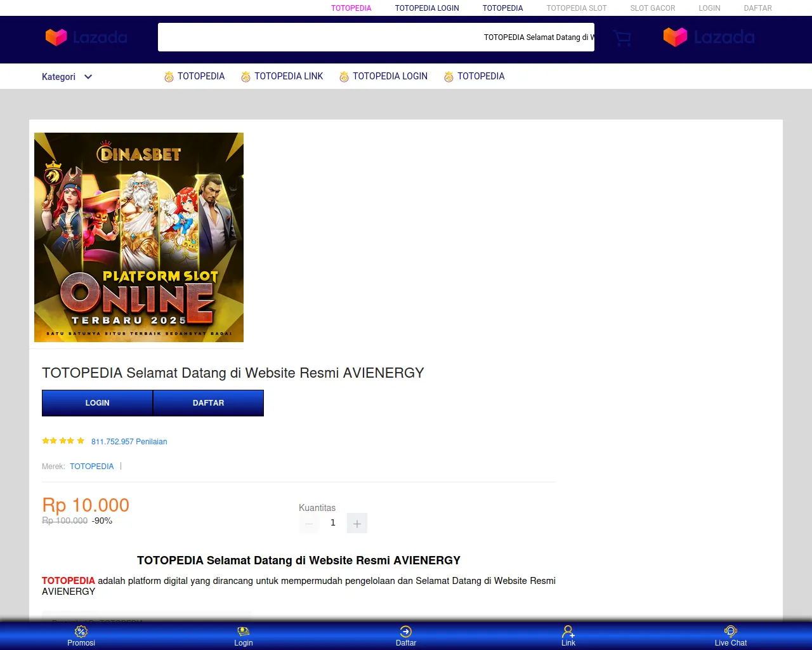Viewport: 812px width, 650px height.
Task: Open the 811.752.957 Penilaian reviews link
Action: coord(129,442)
